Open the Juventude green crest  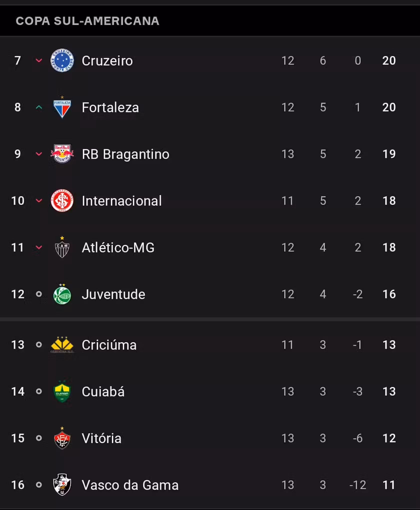62,294
